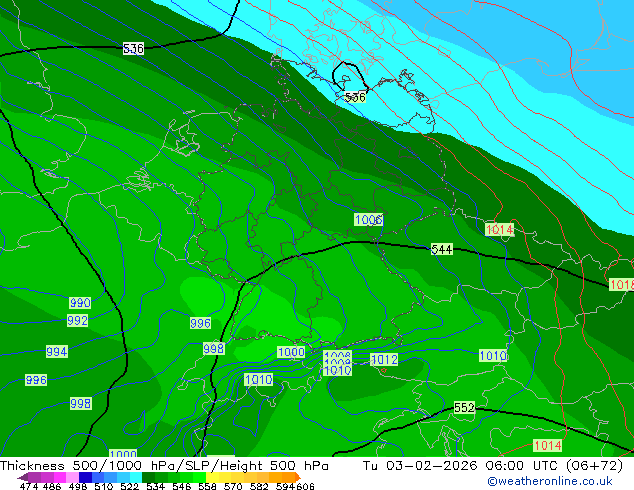Image resolution: width=634 pixels, height=490 pixels.
Task: Click the dark green legend swatch above 534
Action: pyautogui.click(x=149, y=477)
